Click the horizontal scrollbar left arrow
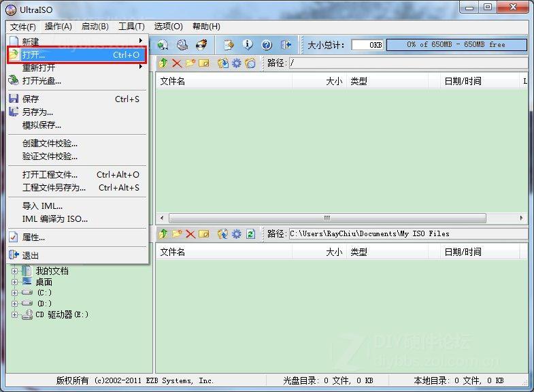The width and height of the screenshot is (534, 392). pyautogui.click(x=162, y=218)
